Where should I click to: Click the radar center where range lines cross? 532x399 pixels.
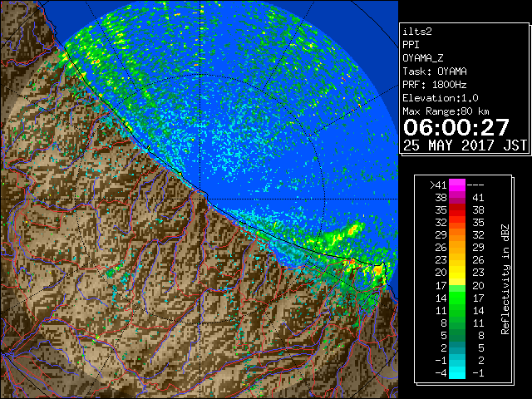[x=200, y=199]
